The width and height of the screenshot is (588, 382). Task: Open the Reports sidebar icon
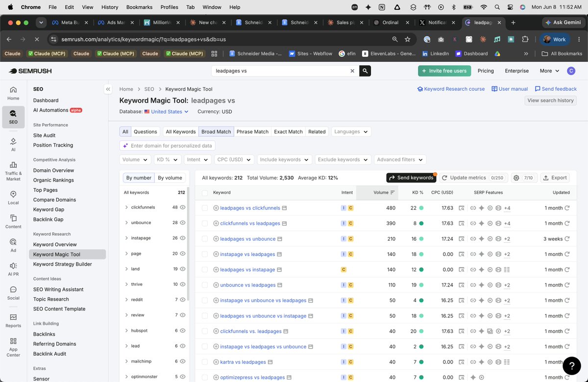click(x=13, y=321)
